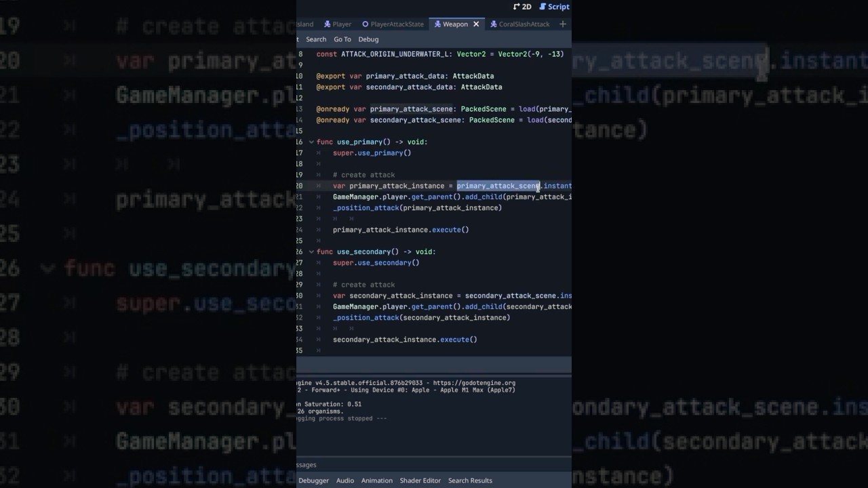Click '@onready var primary_attack_scene' line
Screen dimensions: 868x488
[443, 109]
